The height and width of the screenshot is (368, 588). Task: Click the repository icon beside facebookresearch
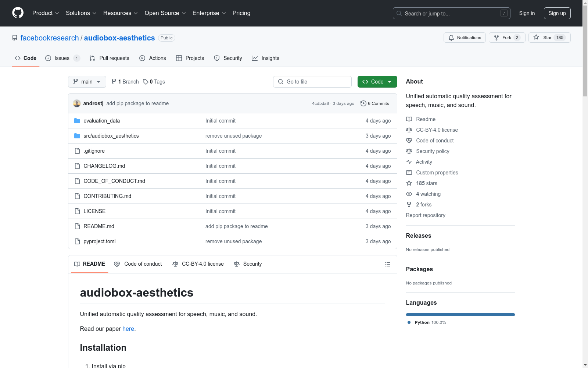tap(15, 38)
